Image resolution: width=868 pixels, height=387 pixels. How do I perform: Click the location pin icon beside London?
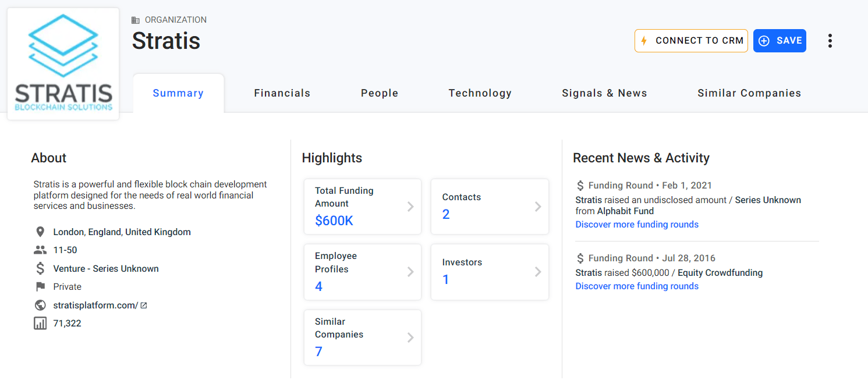(40, 231)
